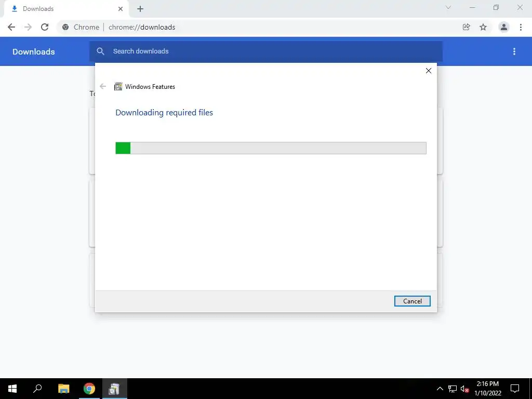Go back in the Windows Features dialog
Screen dimensions: 532x399
click(103, 86)
